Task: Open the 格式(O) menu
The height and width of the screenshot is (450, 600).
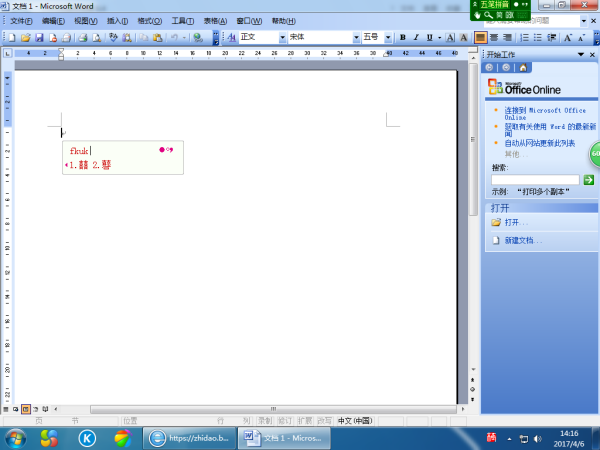Action: (x=150, y=21)
